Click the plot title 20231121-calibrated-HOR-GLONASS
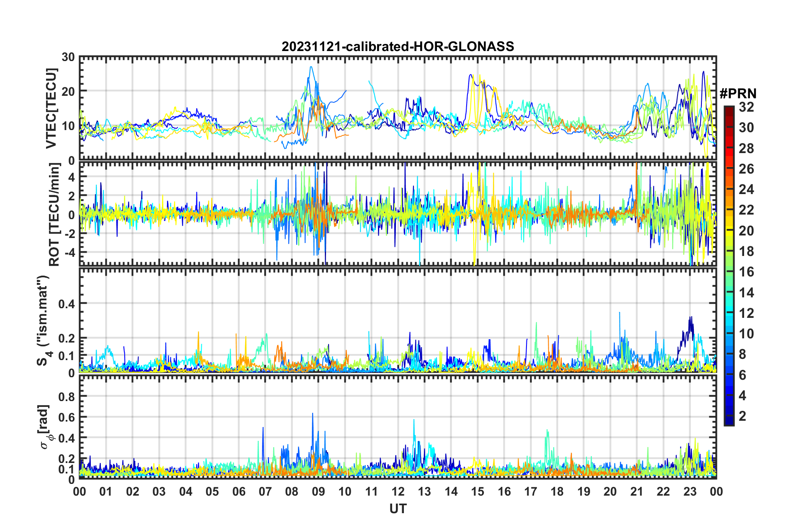This screenshot has height=532, width=796. click(x=398, y=46)
